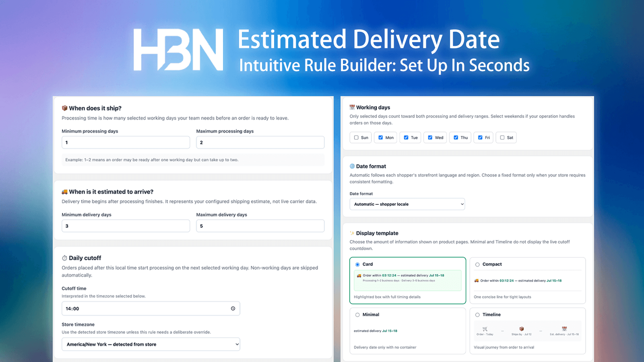Viewport: 644px width, 362px height.
Task: Click 'Interpreted in the timezone selected below.' text
Action: (103, 296)
